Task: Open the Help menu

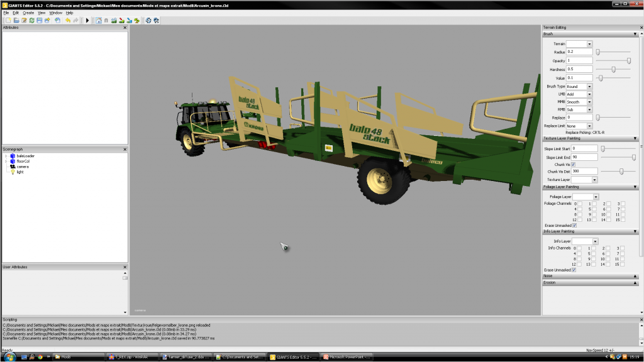Action: click(69, 13)
